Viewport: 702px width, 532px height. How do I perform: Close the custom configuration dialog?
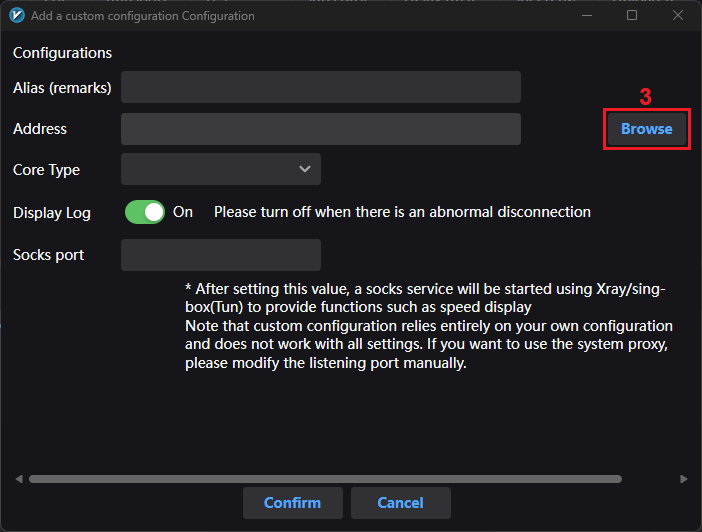678,16
